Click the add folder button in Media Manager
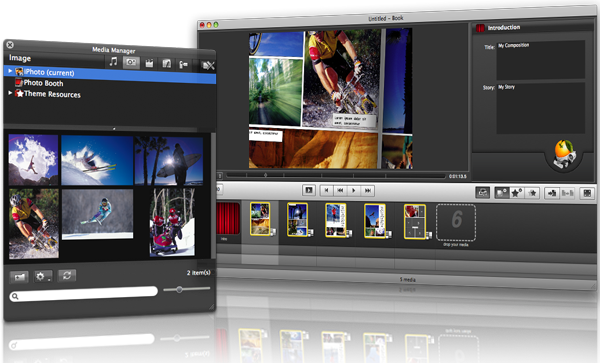Image resolution: width=600 pixels, height=363 pixels. tap(19, 277)
